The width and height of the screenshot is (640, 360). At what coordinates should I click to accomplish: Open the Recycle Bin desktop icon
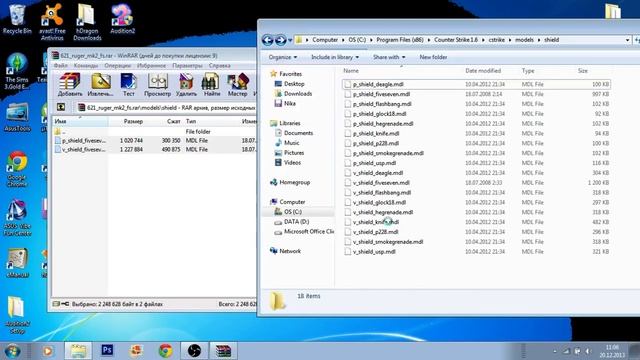pyautogui.click(x=17, y=19)
